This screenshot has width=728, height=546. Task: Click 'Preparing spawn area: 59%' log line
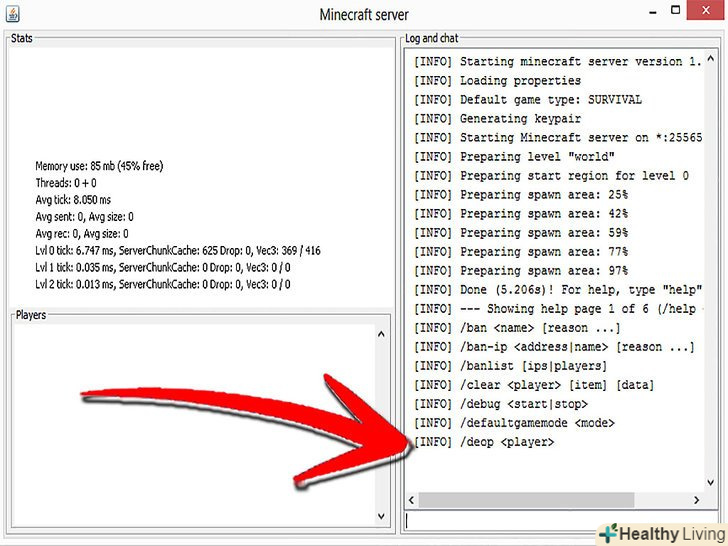point(521,233)
